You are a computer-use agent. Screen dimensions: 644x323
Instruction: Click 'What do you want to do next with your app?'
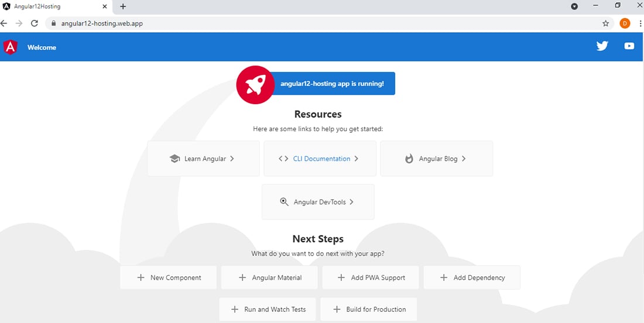[x=318, y=253]
